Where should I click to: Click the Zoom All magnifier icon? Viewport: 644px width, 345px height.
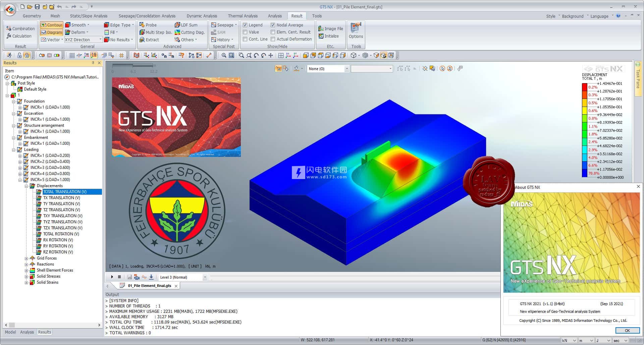point(224,55)
